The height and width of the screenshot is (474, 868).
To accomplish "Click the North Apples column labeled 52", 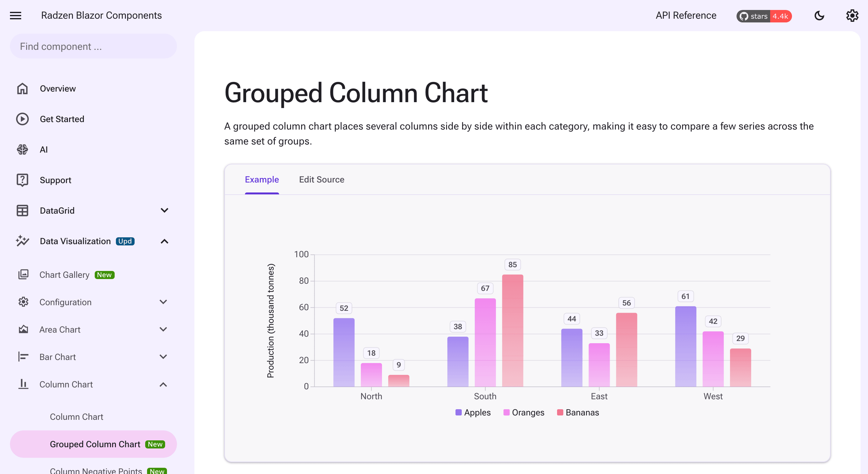I will [x=344, y=352].
